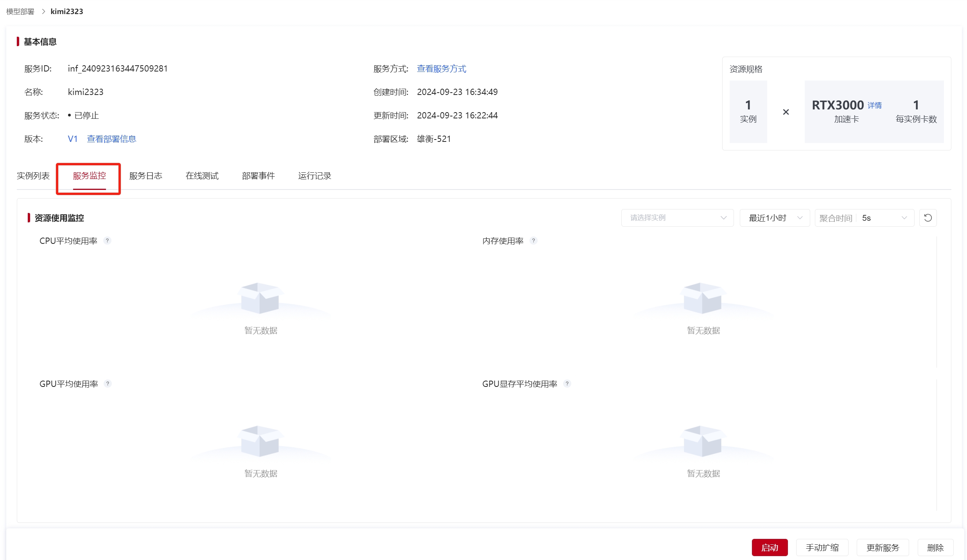Click help icon beside GPU平均使用率
Screen dimensions: 967x560
point(108,384)
